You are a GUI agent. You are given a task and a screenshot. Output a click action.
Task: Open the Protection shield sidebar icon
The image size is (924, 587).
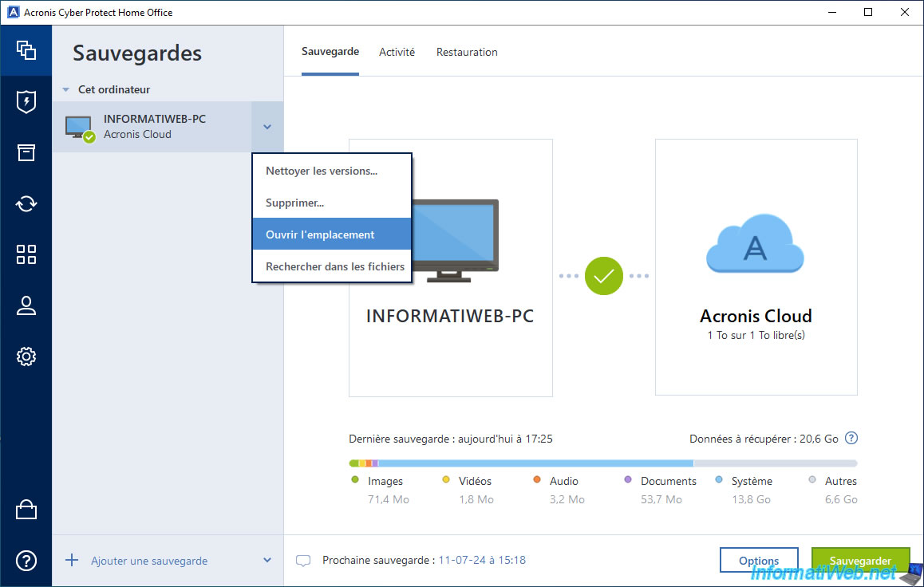pos(26,102)
